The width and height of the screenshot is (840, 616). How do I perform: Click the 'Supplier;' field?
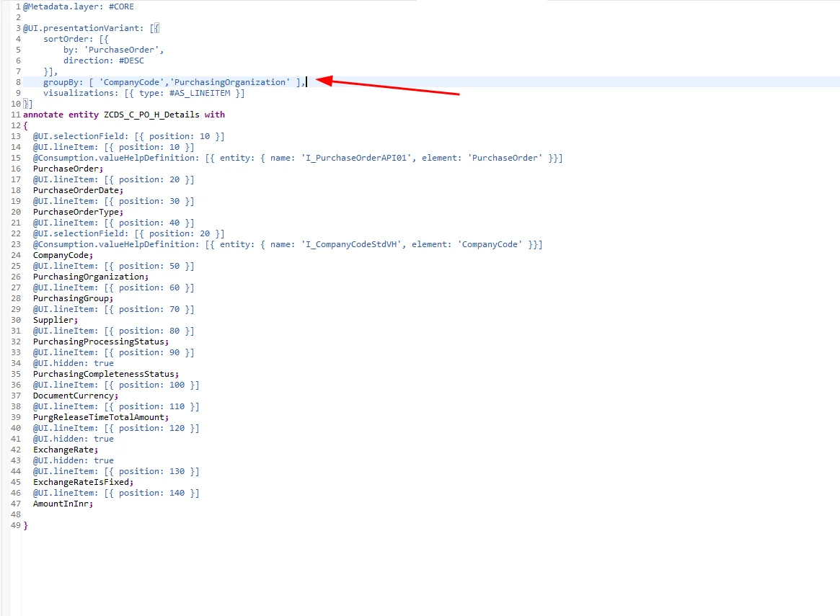pos(56,320)
